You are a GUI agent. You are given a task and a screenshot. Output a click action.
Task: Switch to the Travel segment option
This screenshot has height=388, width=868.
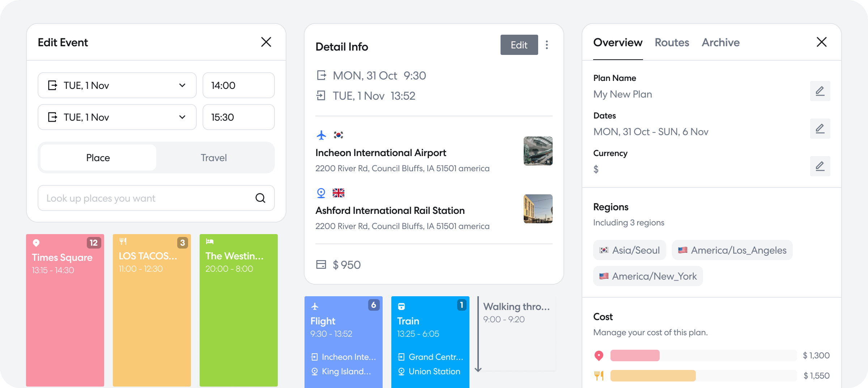click(x=214, y=158)
